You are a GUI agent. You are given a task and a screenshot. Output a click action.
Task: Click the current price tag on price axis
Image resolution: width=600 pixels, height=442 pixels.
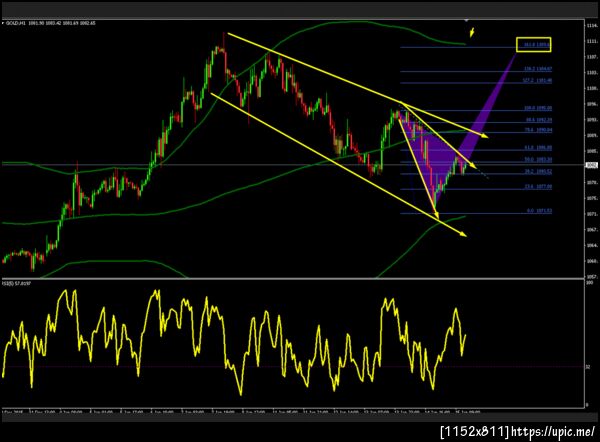point(592,165)
